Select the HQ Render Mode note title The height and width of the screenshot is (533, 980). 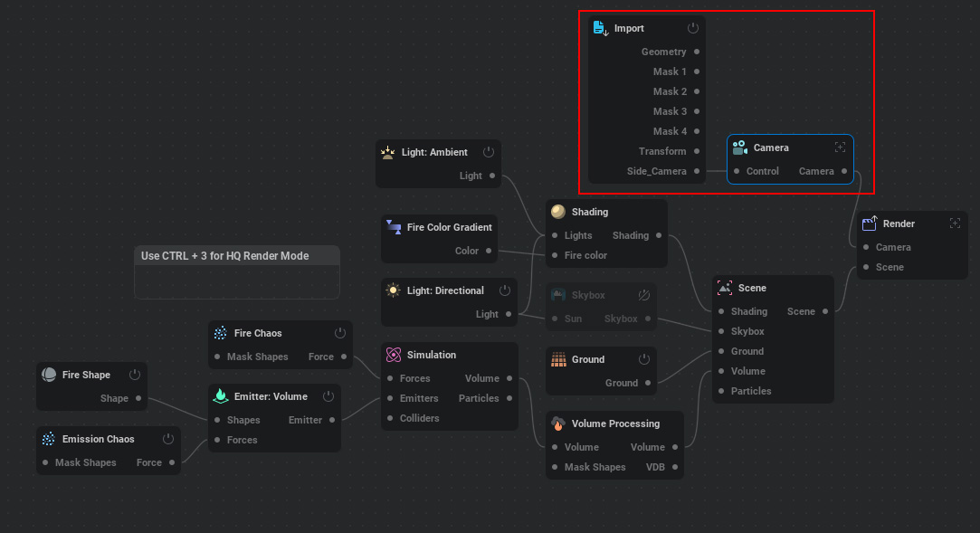click(225, 255)
